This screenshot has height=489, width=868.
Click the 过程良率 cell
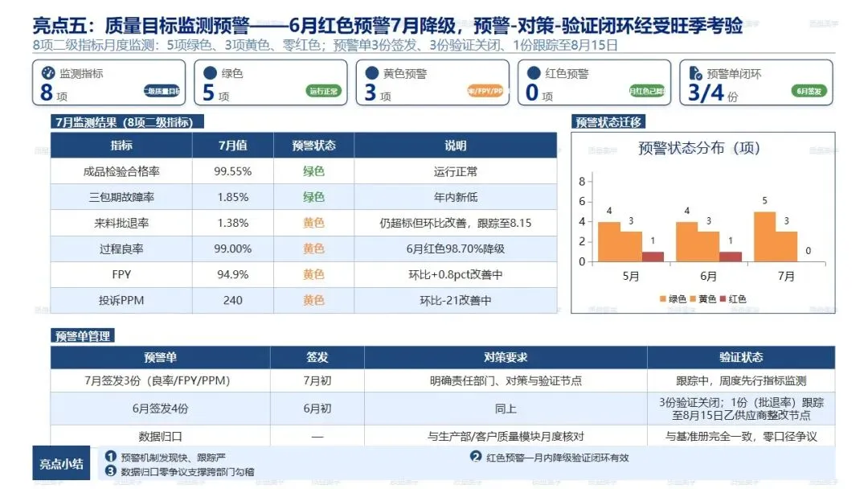point(121,249)
